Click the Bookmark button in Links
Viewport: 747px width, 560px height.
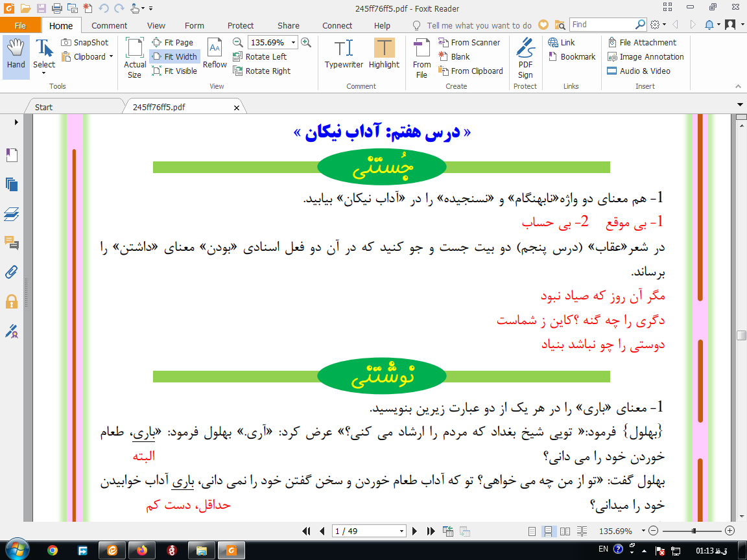572,56
